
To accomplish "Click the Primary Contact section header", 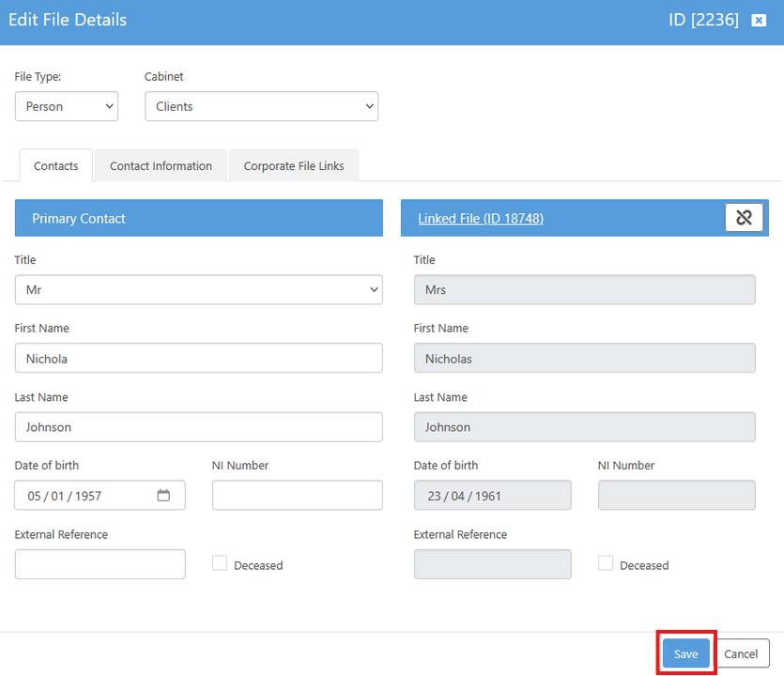I will click(x=199, y=218).
